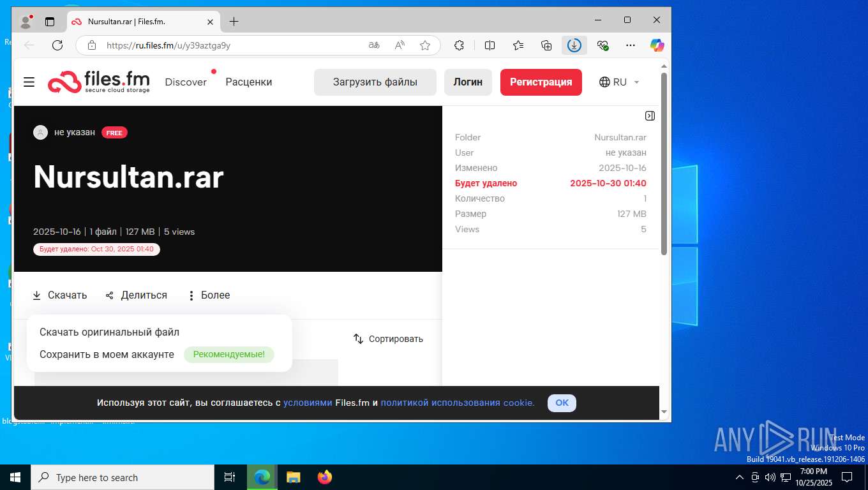868x490 pixels.
Task: Open the taskbar clock and date
Action: click(813, 477)
